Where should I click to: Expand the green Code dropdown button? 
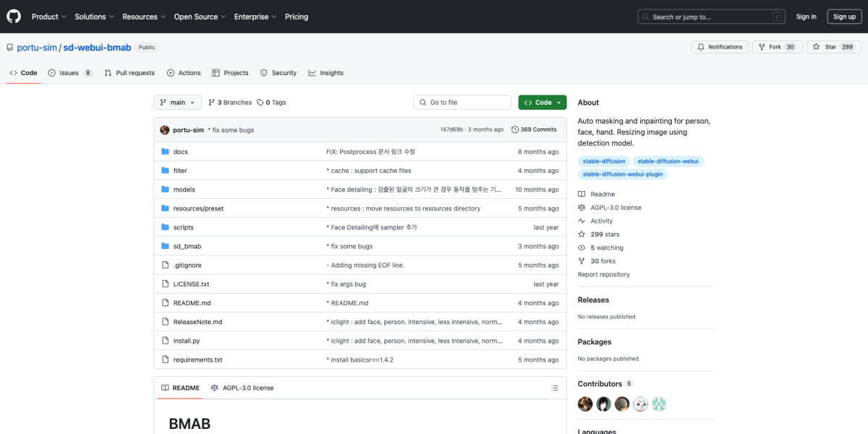click(x=542, y=103)
